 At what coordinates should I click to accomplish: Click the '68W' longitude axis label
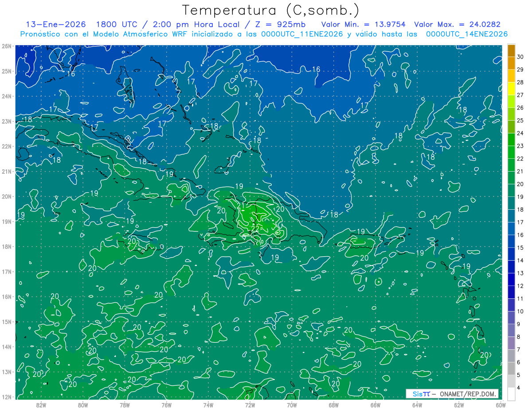tap(334, 404)
